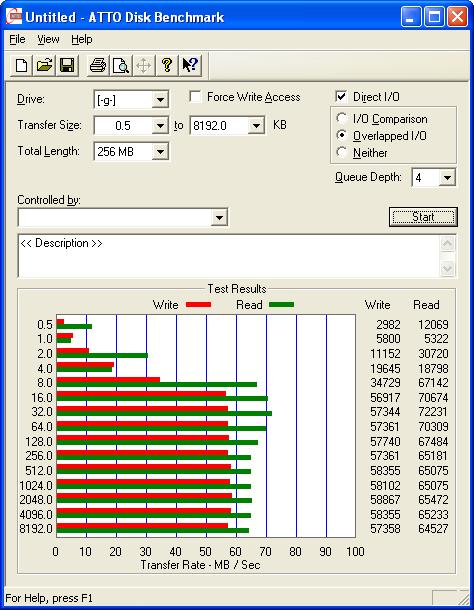Click description scrollbar up arrow
The width and height of the screenshot is (474, 610).
448,244
